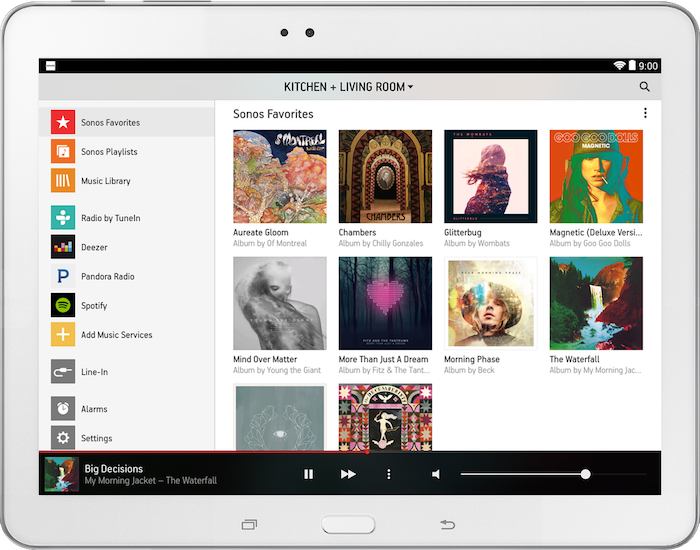Open More Than Just A Dream cover
Screen dimensions: 700x550
click(385, 303)
